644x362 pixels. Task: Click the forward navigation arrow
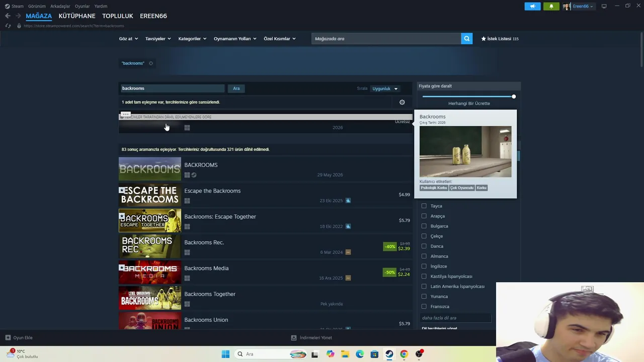[x=18, y=16]
